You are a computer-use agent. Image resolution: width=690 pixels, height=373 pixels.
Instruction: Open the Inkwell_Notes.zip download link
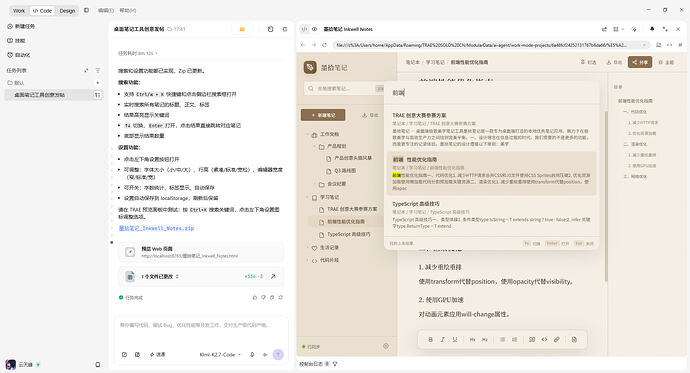156,228
